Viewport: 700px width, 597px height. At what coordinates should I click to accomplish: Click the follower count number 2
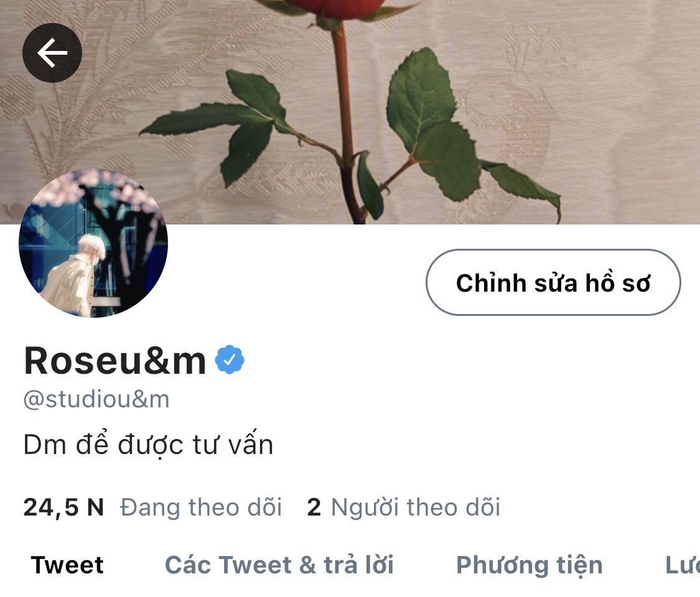(314, 507)
